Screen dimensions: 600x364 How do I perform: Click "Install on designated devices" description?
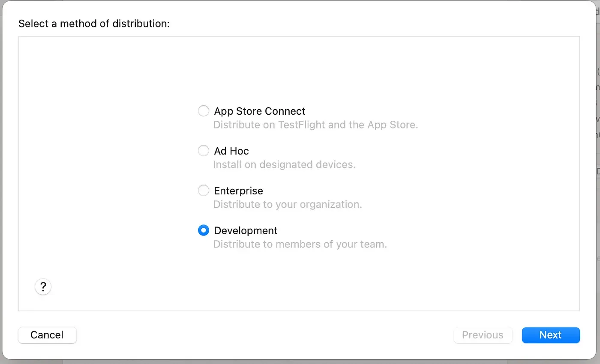coord(284,164)
